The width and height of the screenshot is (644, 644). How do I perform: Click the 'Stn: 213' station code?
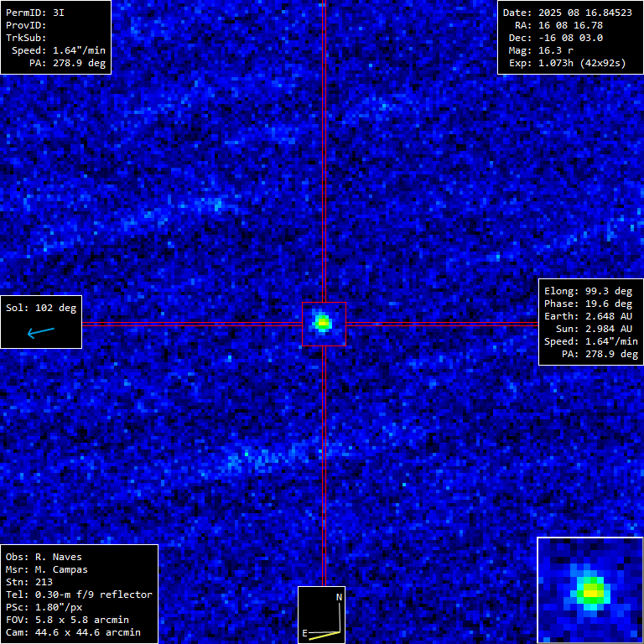[x=29, y=583]
